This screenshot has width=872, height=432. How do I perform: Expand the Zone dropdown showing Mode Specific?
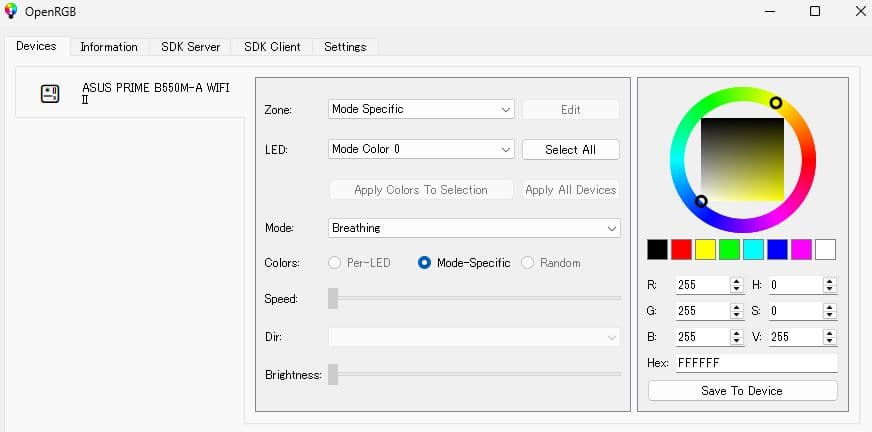click(421, 110)
